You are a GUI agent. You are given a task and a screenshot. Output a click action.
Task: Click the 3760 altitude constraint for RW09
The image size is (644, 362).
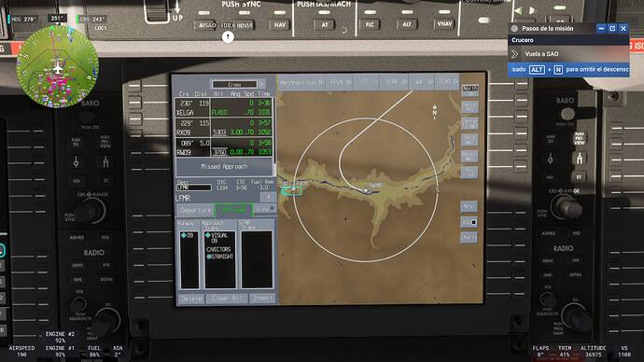point(219,152)
